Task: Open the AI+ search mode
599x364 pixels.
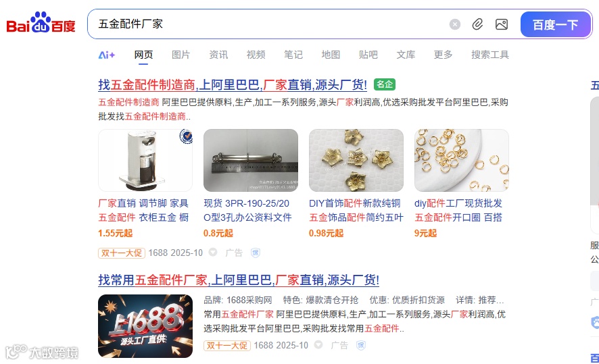Action: [x=107, y=55]
